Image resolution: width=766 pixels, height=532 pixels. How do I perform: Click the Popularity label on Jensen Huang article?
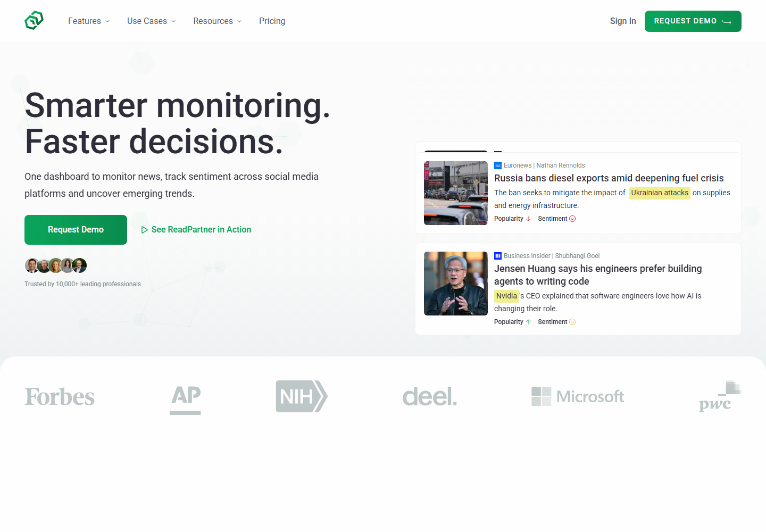[509, 322]
